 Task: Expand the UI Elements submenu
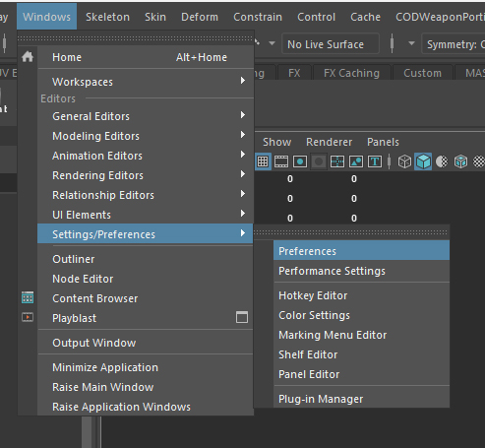point(146,215)
